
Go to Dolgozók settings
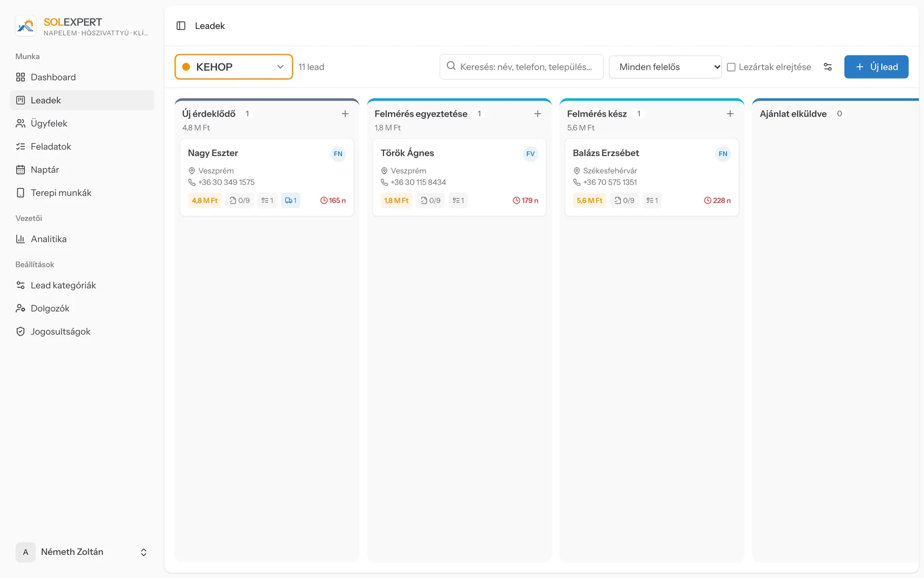point(82,308)
